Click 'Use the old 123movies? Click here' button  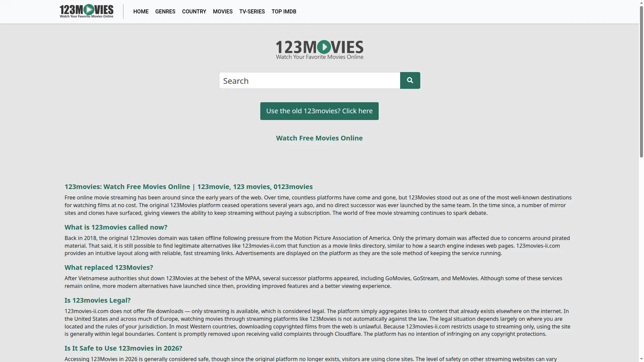[319, 111]
